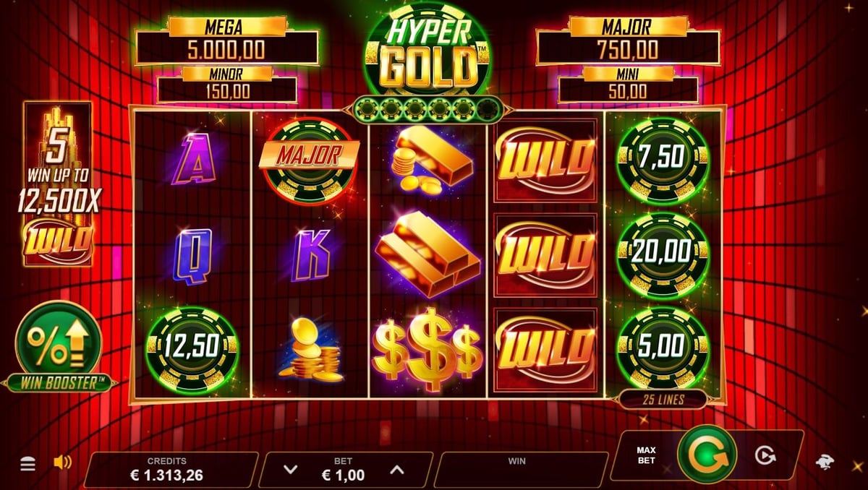Start autoplay mode
The image size is (868, 490).
tap(766, 455)
